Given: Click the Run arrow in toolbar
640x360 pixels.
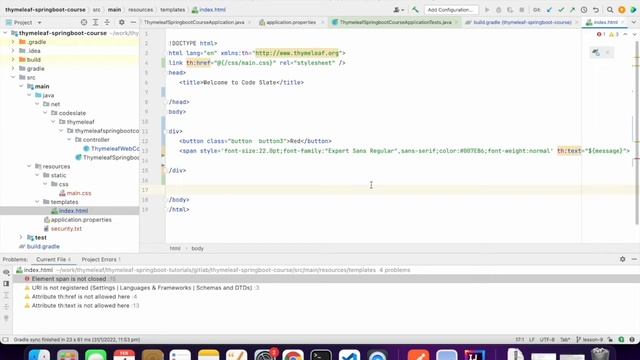Looking at the screenshot, I should click(487, 10).
